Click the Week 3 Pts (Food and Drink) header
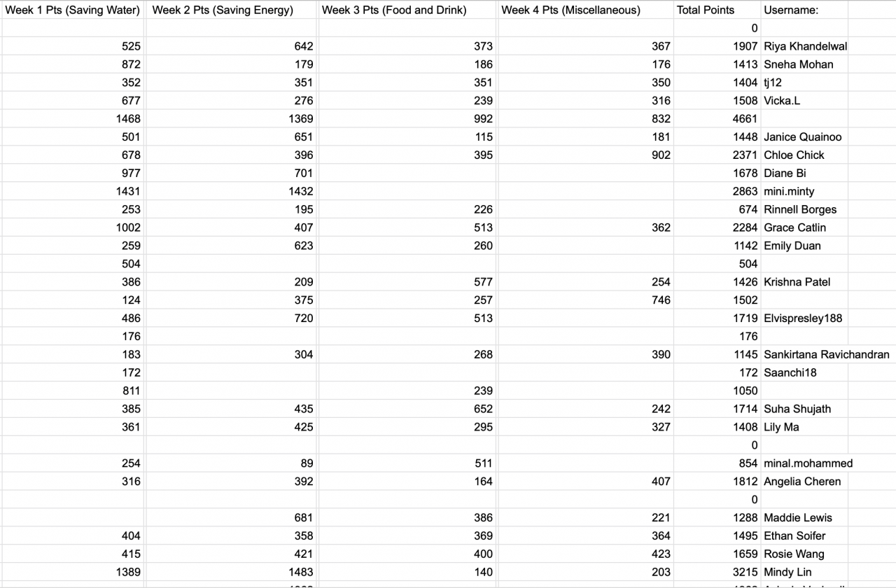896x588 pixels. tap(394, 10)
